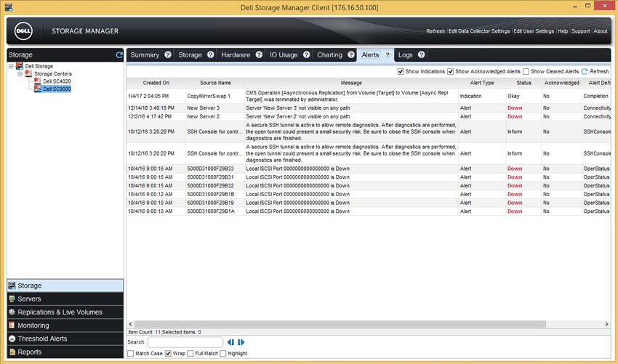The image size is (618, 364).
Task: Click the Threshold Alerts view icon
Action: point(12,339)
